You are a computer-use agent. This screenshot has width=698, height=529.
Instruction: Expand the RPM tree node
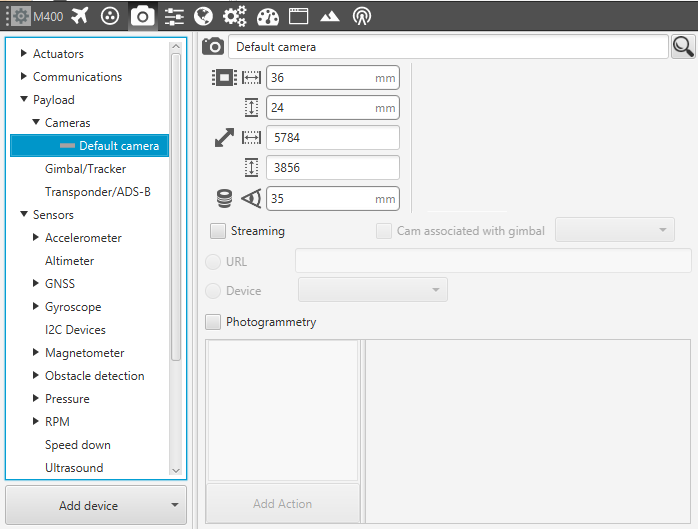coord(36,421)
